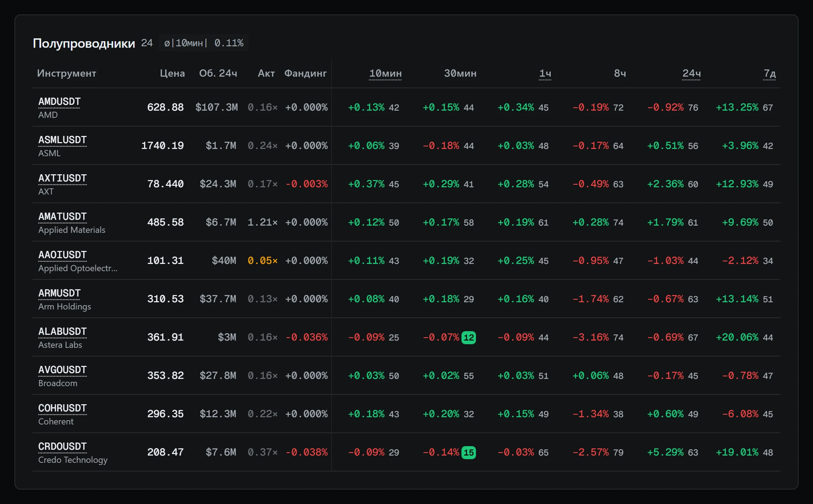
Task: Click the Об. 24ч column header
Action: [x=218, y=73]
